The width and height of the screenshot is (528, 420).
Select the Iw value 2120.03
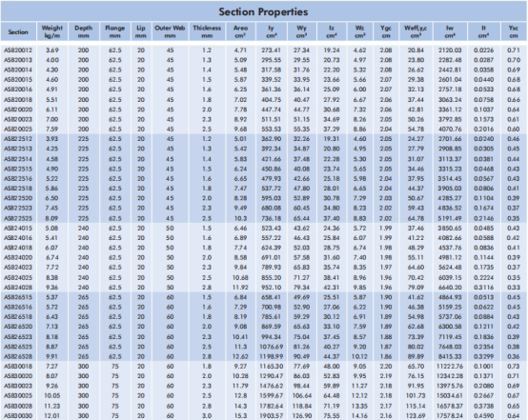[x=450, y=50]
